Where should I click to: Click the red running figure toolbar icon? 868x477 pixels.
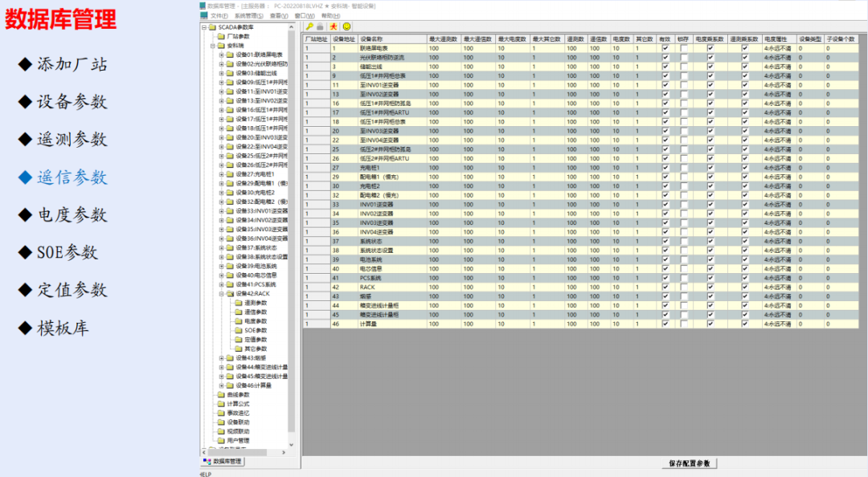[x=334, y=26]
